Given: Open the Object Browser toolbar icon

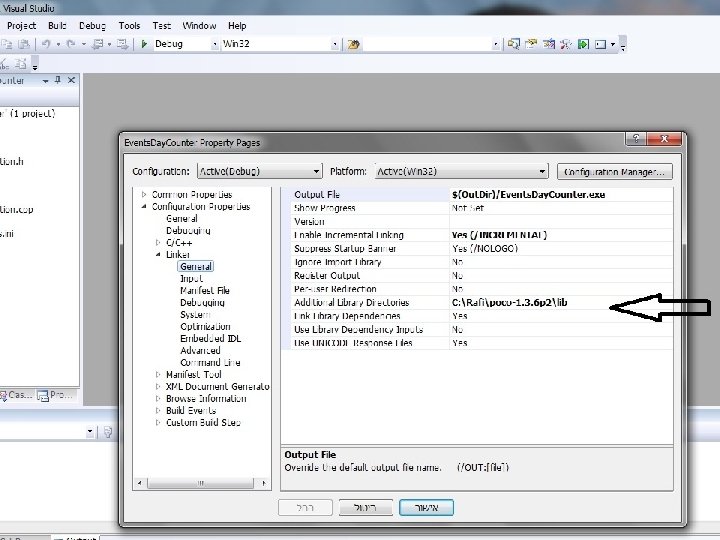Looking at the screenshot, I should (x=549, y=44).
